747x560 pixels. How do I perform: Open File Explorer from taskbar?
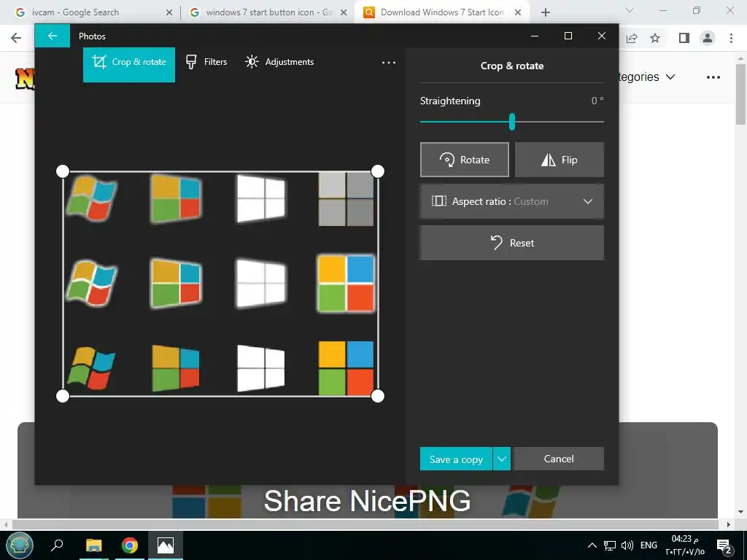tap(94, 545)
